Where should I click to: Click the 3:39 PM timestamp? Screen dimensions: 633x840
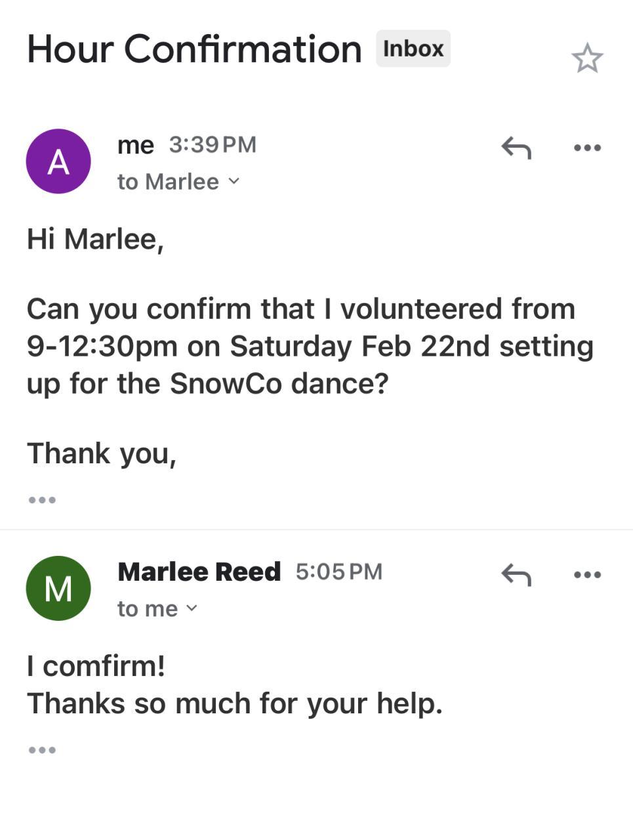click(213, 145)
